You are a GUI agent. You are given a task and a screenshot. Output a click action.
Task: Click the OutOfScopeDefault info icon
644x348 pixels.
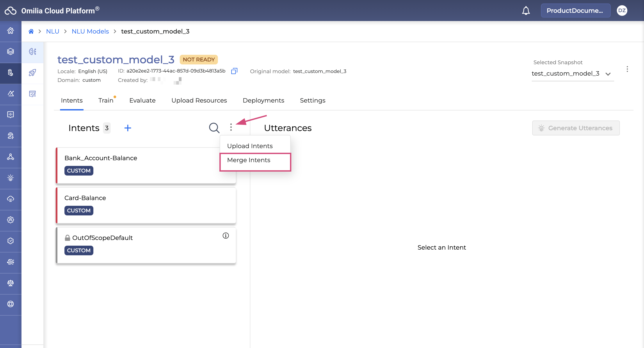[x=226, y=236]
